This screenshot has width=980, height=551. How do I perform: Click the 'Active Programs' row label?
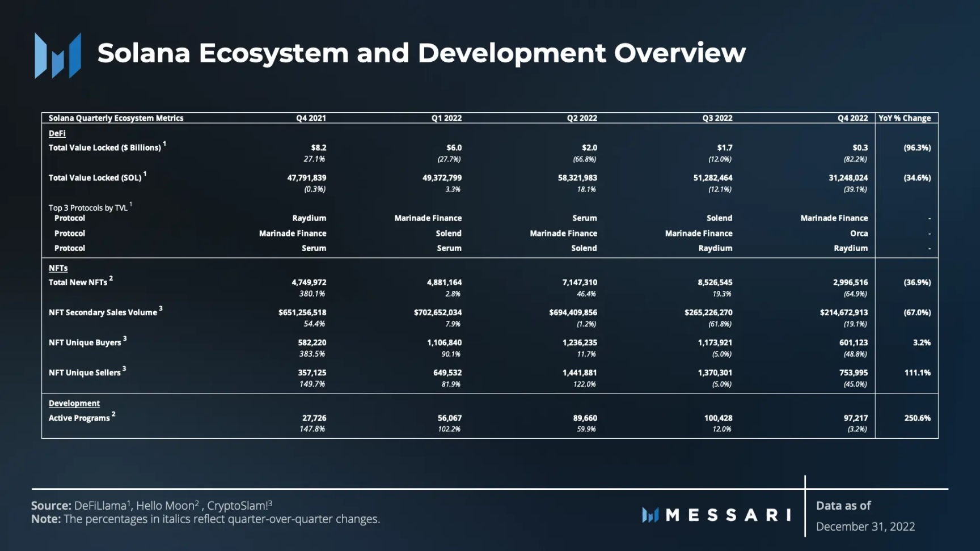pyautogui.click(x=82, y=417)
